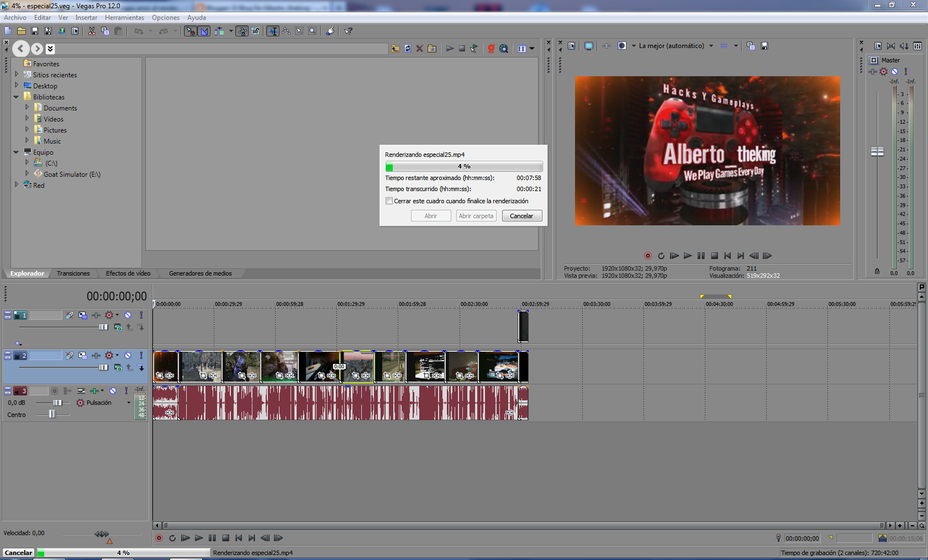Click the preview panel Stop button
The width and height of the screenshot is (928, 560).
pyautogui.click(x=714, y=256)
